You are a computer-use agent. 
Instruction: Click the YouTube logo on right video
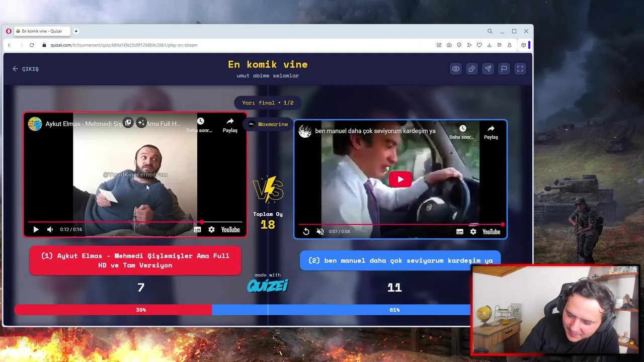point(492,231)
